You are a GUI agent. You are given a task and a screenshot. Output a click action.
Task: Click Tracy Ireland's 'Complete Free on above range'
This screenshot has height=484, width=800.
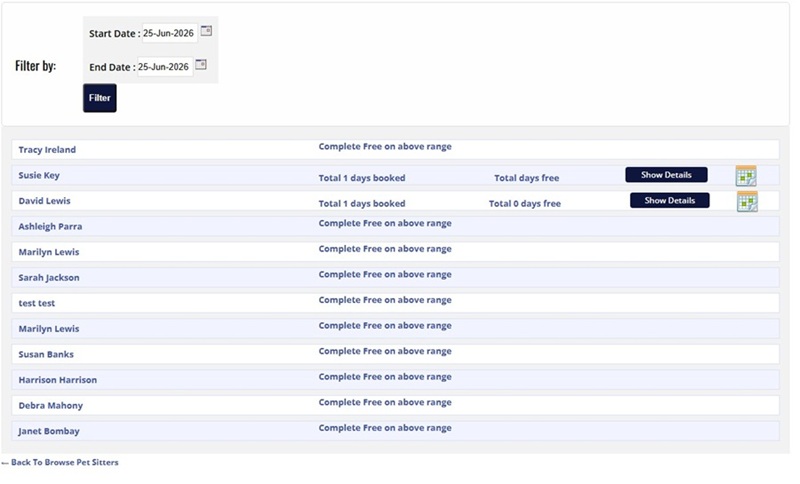385,147
